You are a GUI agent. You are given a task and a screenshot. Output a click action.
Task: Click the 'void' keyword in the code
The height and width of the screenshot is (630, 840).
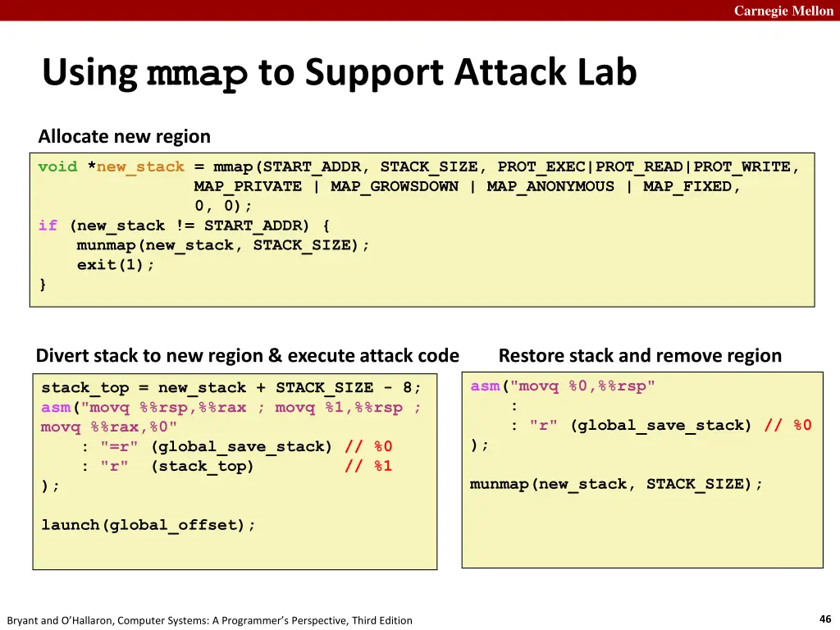click(57, 167)
